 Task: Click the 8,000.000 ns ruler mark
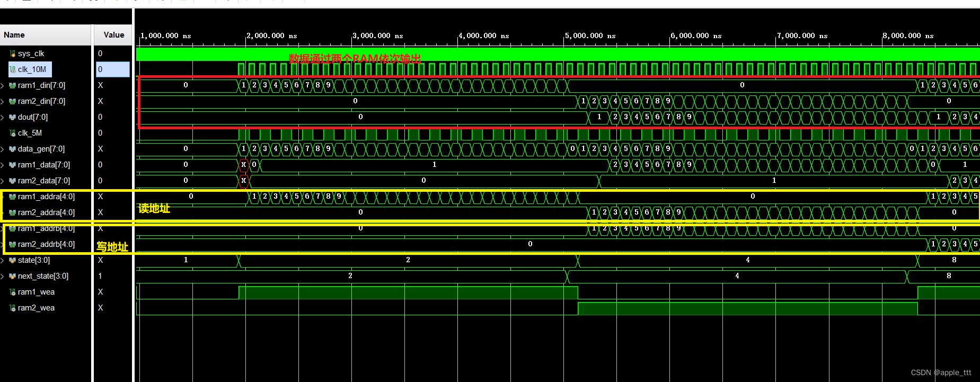pos(908,36)
